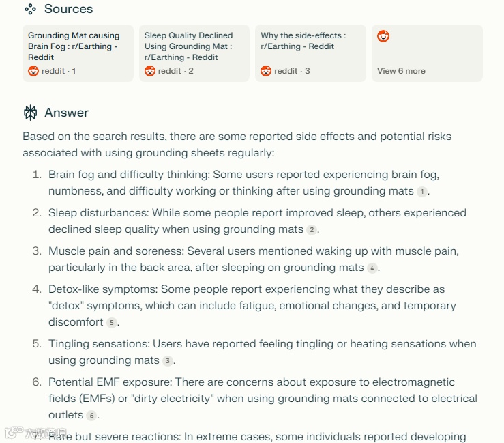Click Reddit icon in View more card
The width and height of the screenshot is (504, 443).
pos(383,36)
